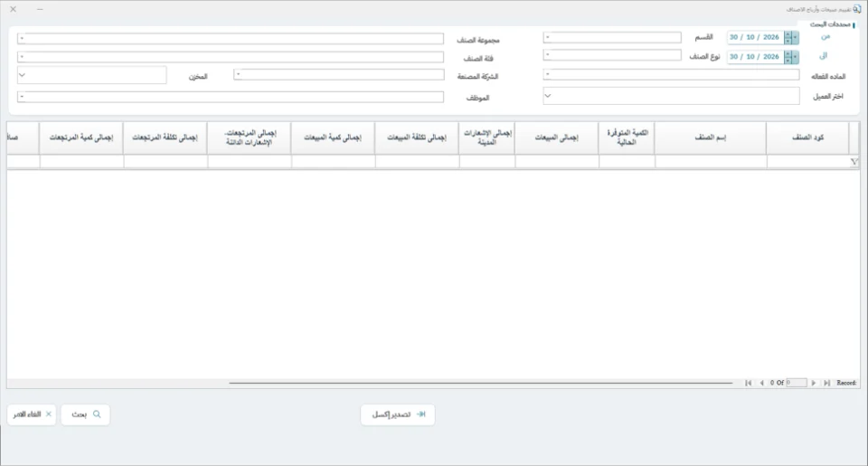
Task: Click the من date label
Action: click(826, 36)
